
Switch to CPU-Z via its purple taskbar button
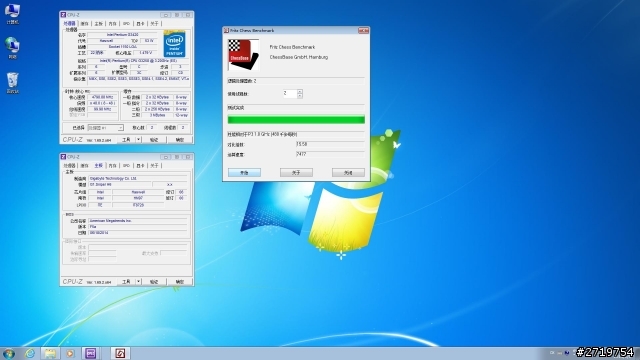point(91,353)
